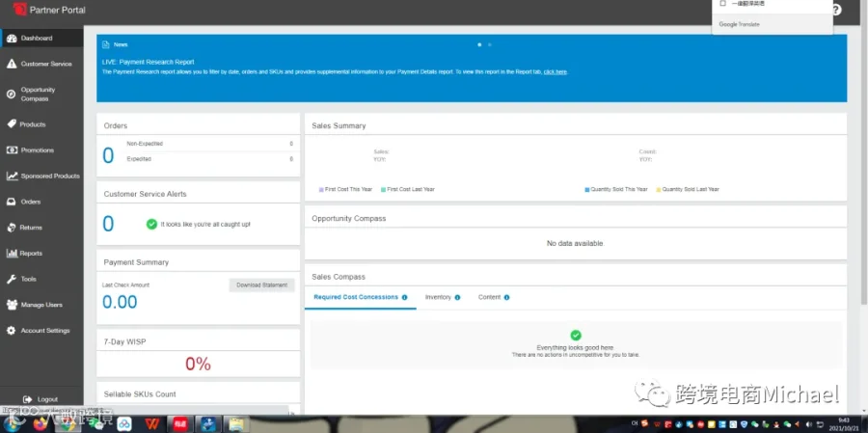868x433 pixels.
Task: Click the Download Statement button
Action: 261,285
